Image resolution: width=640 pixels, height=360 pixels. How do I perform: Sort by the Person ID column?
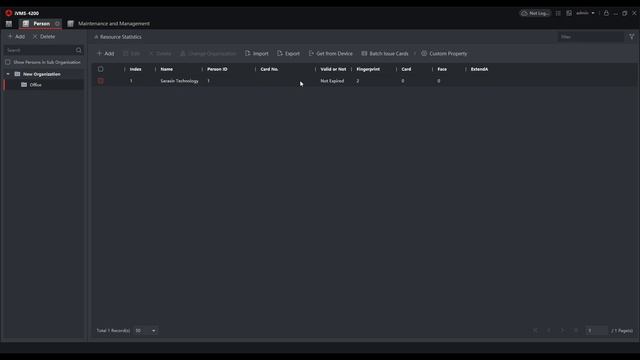pyautogui.click(x=217, y=69)
